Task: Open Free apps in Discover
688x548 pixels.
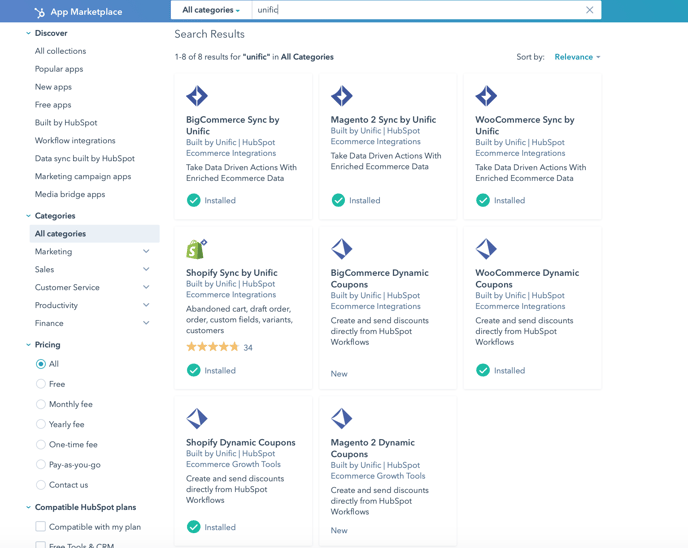Action: coord(53,105)
